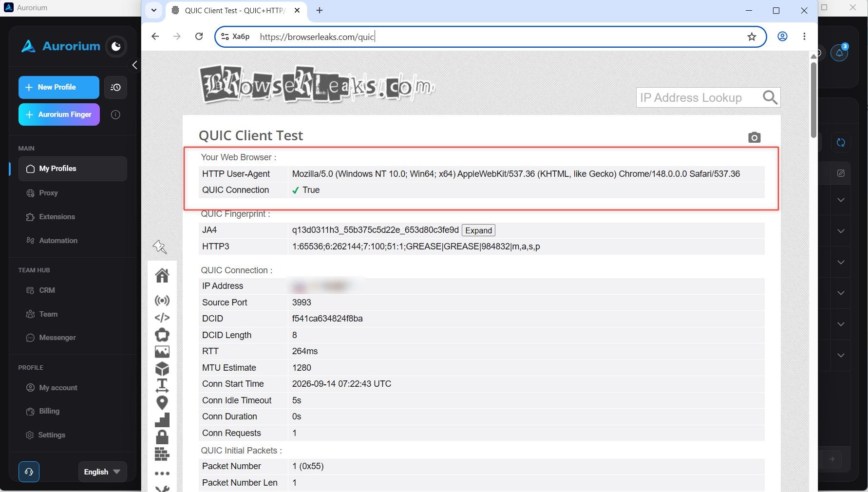Open the brick wall icon in sidebar
The height and width of the screenshot is (492, 868).
click(162, 454)
